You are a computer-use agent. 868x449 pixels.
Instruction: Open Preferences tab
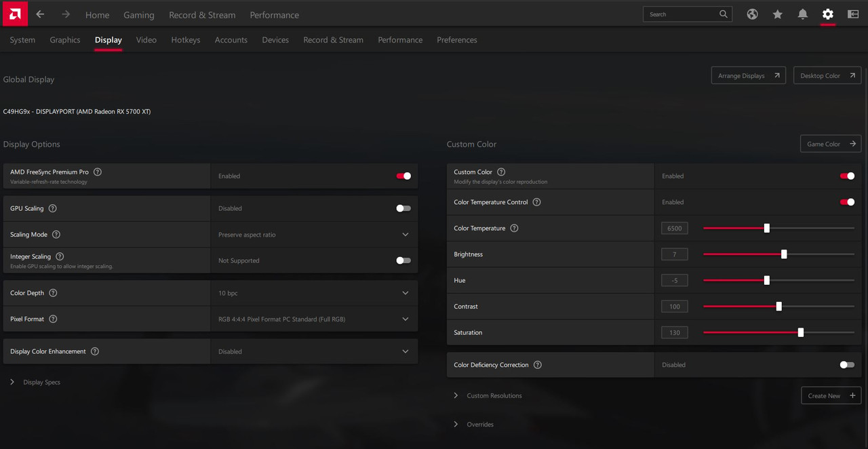pos(457,40)
